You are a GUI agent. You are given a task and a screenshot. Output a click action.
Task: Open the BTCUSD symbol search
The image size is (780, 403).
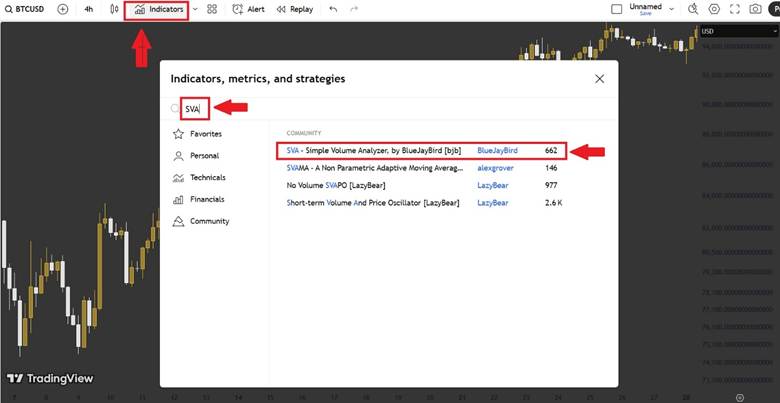pyautogui.click(x=24, y=9)
